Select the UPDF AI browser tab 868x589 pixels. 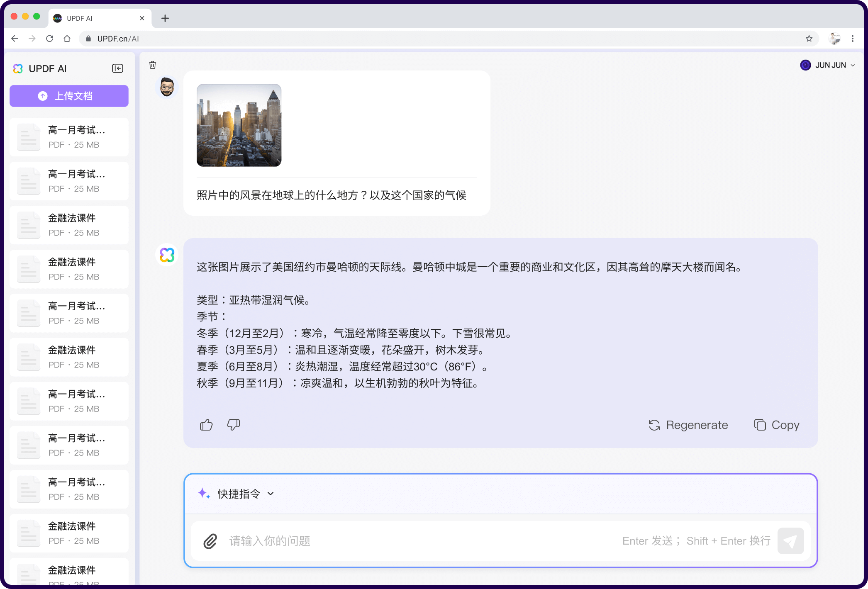[100, 18]
